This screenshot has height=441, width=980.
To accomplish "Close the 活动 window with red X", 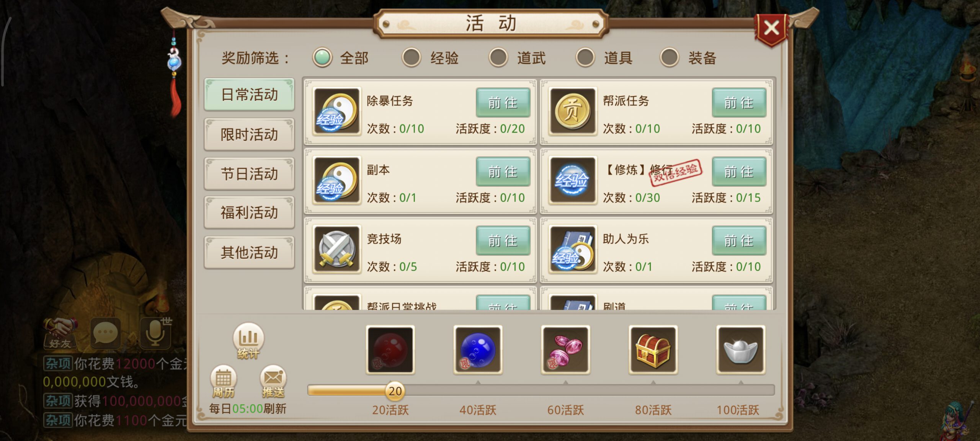I will pyautogui.click(x=771, y=28).
